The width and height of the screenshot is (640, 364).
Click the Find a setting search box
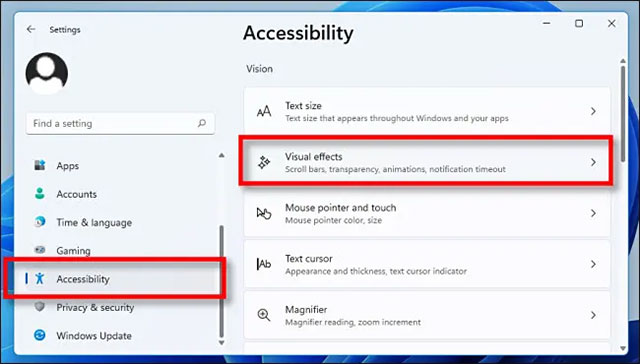(120, 123)
